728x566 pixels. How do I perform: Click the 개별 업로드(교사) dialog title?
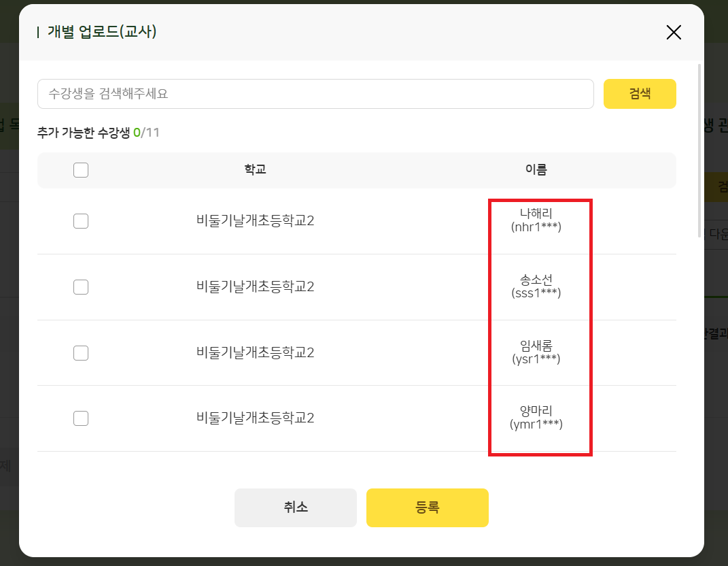pyautogui.click(x=102, y=32)
